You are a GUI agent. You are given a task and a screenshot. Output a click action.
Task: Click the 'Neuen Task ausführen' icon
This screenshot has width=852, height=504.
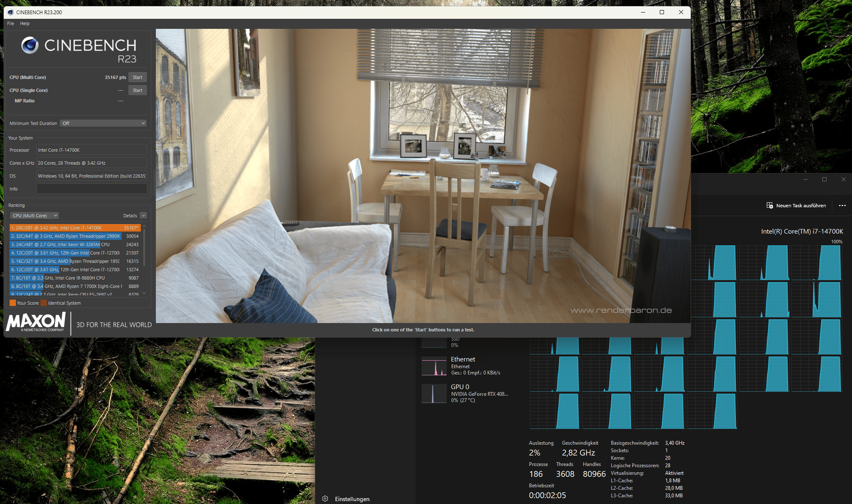[x=769, y=206]
